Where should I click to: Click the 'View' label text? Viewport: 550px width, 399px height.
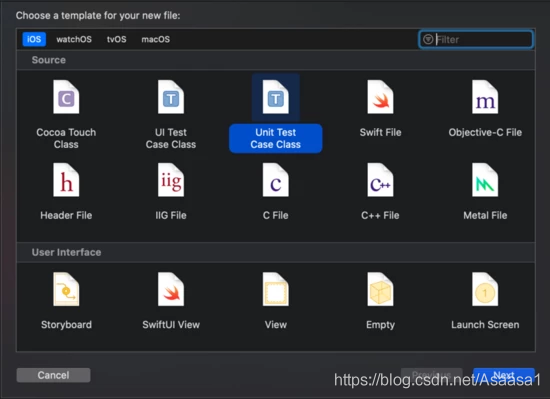276,325
